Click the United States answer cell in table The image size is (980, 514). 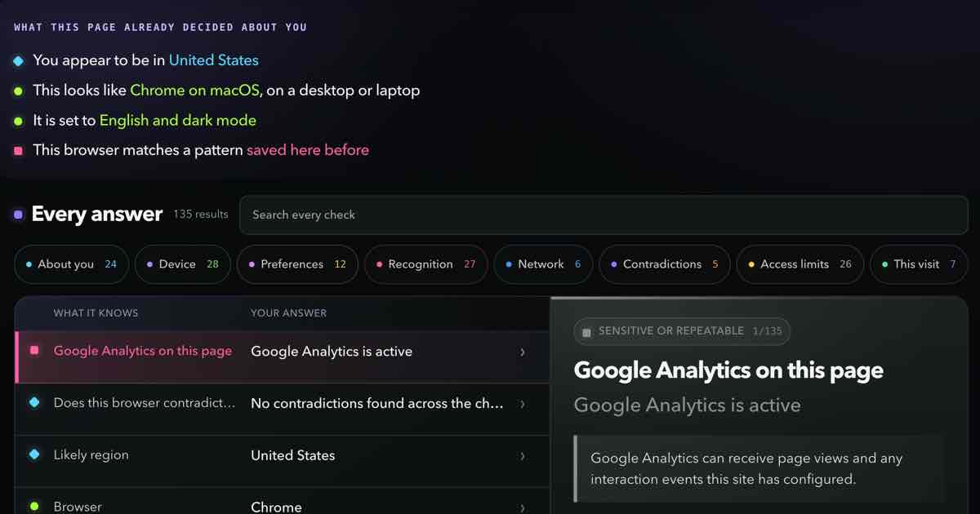[x=292, y=456]
